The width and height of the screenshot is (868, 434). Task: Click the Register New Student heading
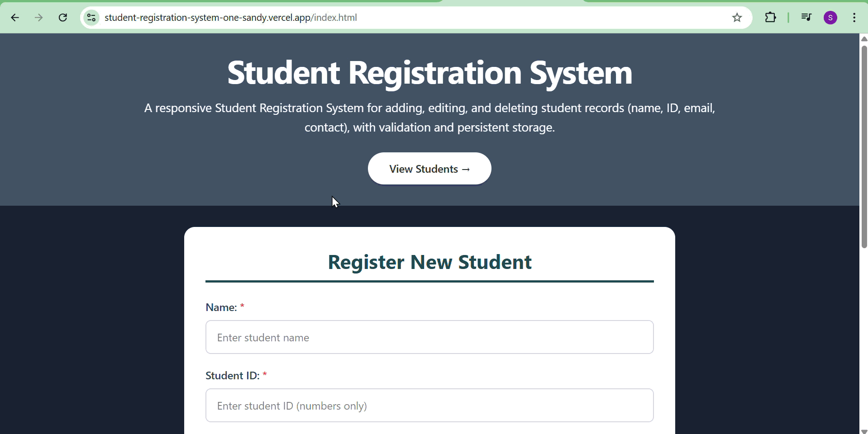pos(429,263)
